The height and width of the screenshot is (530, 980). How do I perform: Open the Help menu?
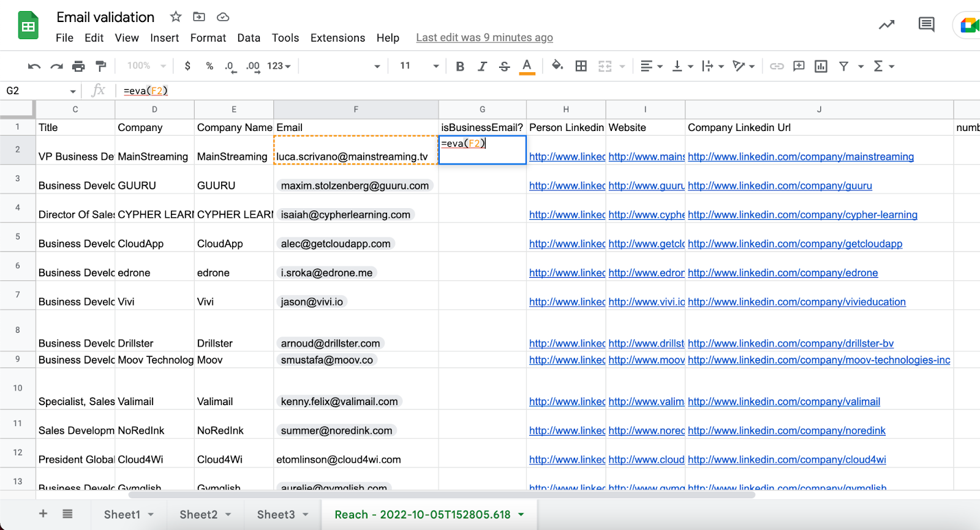coord(388,38)
